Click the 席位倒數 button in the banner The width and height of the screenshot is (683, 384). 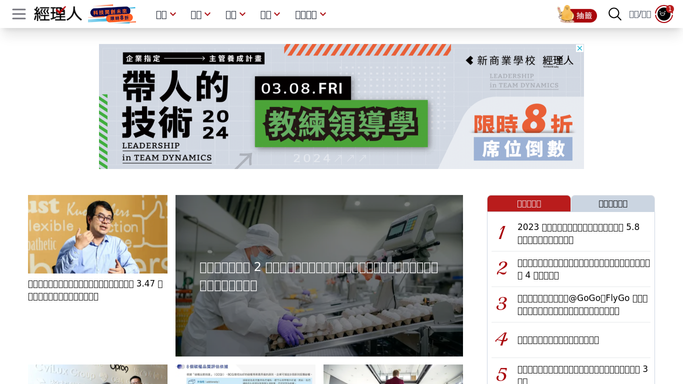pos(523,149)
